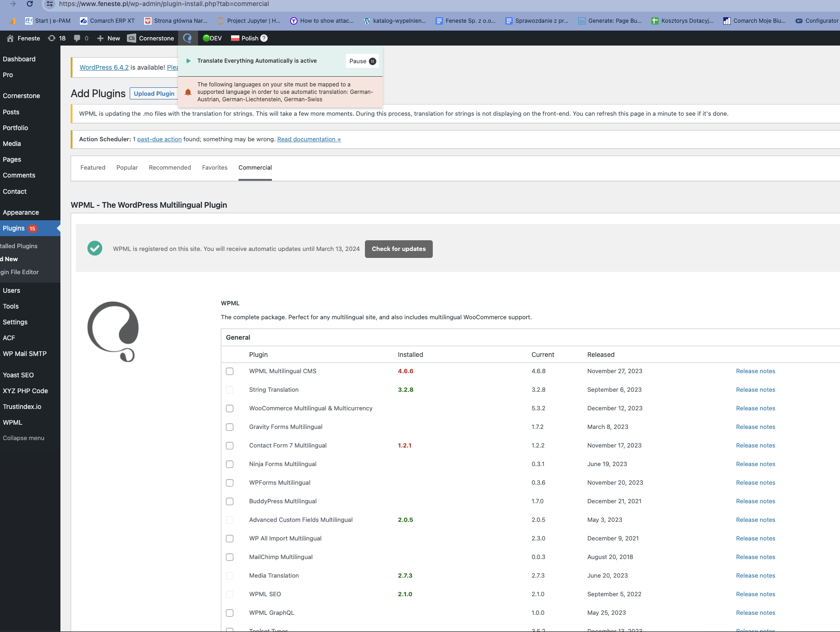Click the browser address bar URL
This screenshot has width=840, height=632.
pos(164,4)
